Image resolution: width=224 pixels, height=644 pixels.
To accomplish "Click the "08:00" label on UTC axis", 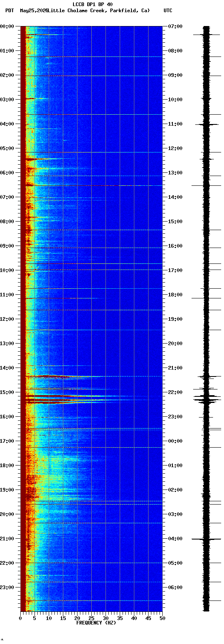I will (x=175, y=51).
